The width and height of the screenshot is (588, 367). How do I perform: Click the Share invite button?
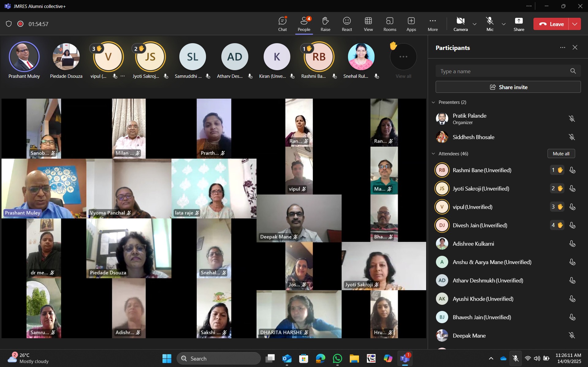point(508,87)
